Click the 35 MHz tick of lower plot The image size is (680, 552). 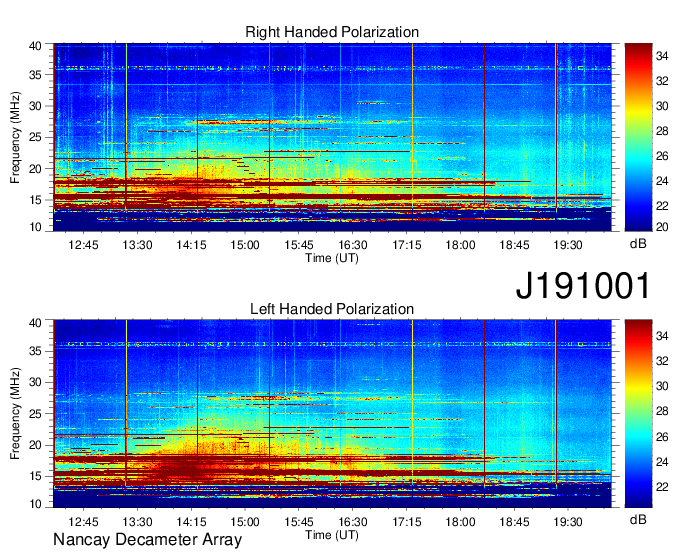point(36,351)
